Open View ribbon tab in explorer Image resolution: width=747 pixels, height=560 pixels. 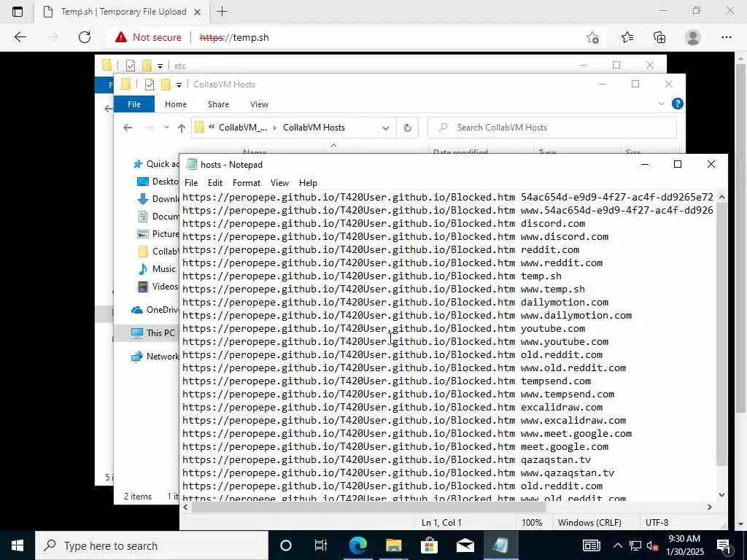point(259,104)
